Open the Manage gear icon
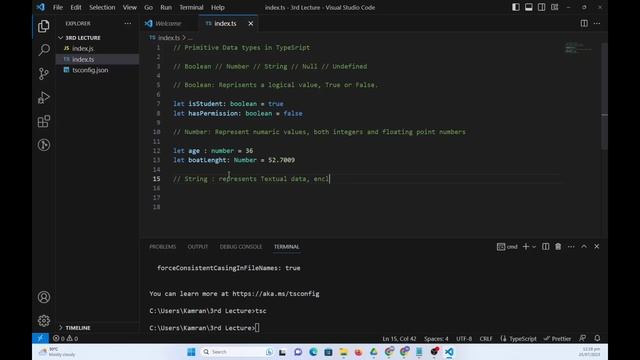The width and height of the screenshot is (640, 360). click(x=44, y=320)
